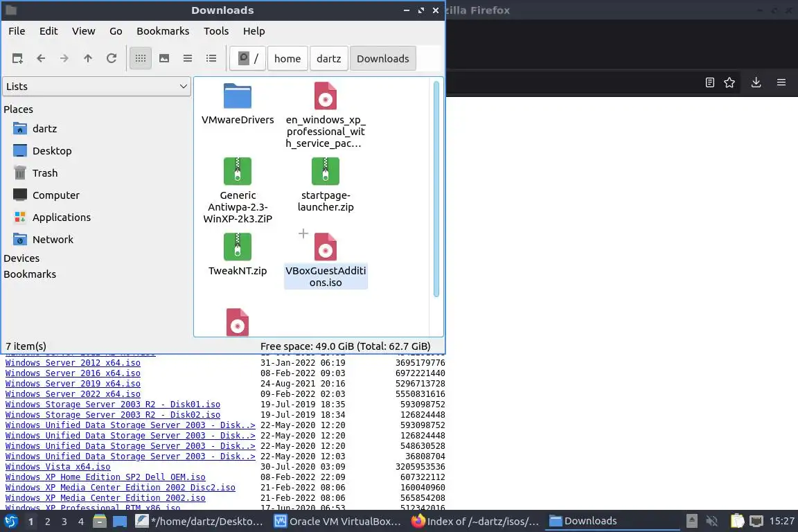Open Windows_Server_2012_x64.iso link in Firefox
Viewport: 798px width, 532px height.
[x=73, y=363]
